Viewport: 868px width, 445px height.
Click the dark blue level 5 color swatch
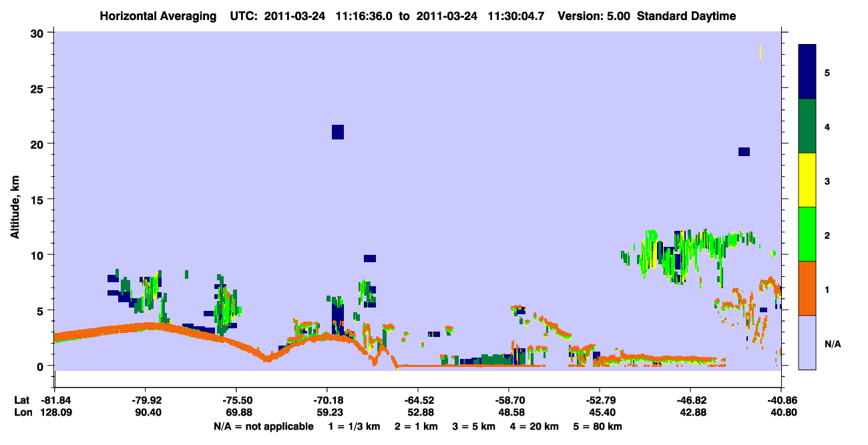coord(807,72)
